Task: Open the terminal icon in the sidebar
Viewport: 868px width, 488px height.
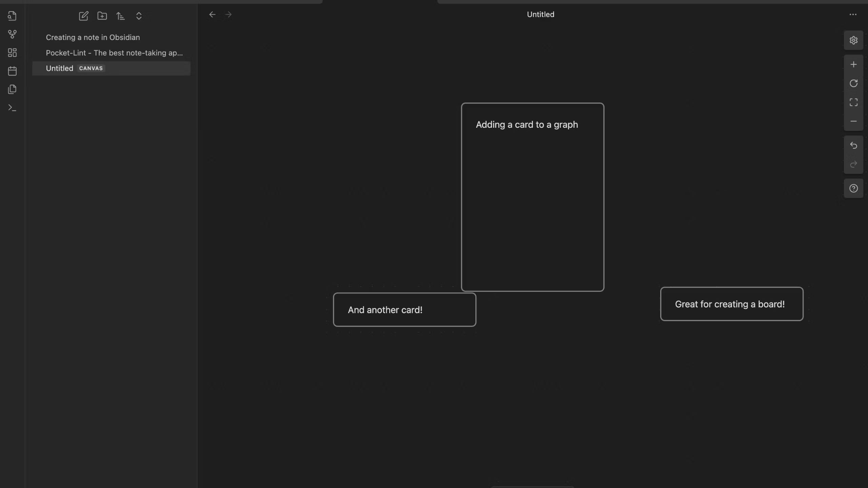Action: 12,107
